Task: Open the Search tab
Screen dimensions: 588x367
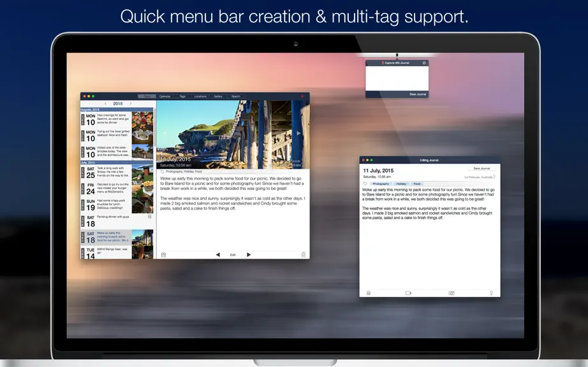Action: click(235, 96)
